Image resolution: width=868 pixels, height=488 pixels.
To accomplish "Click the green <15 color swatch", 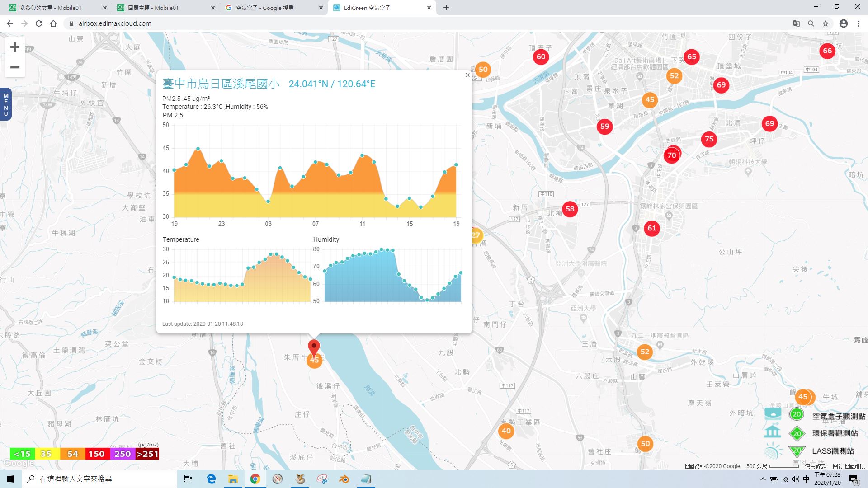I will click(22, 454).
